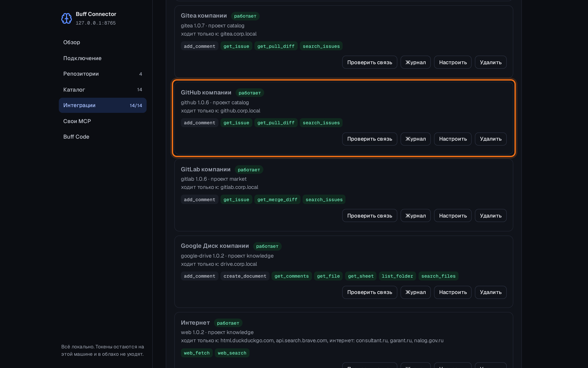Click the Buff Connector brain logo icon
The height and width of the screenshot is (368, 588).
[x=66, y=18]
